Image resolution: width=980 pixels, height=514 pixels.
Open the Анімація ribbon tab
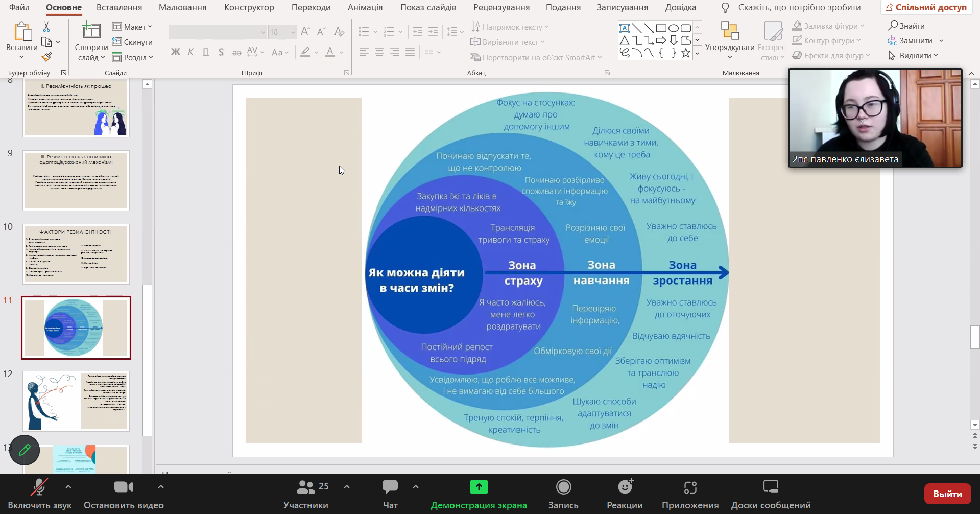pyautogui.click(x=365, y=7)
